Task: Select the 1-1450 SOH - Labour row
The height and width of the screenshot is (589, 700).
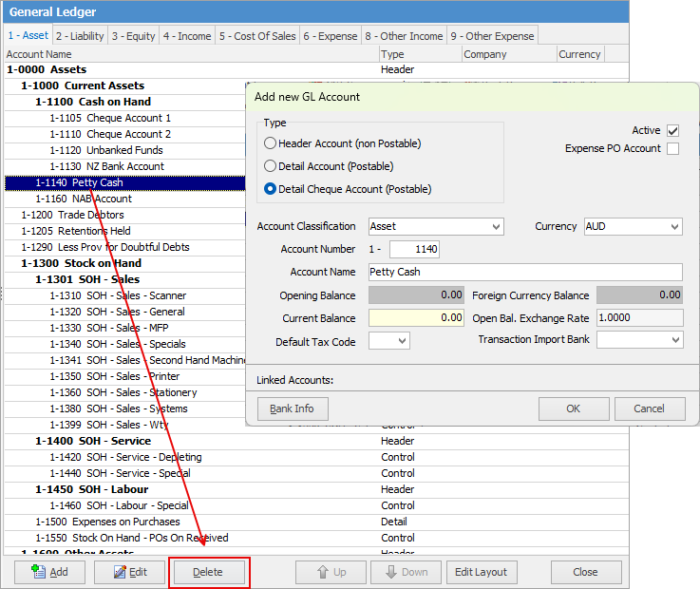Action: 316,489
